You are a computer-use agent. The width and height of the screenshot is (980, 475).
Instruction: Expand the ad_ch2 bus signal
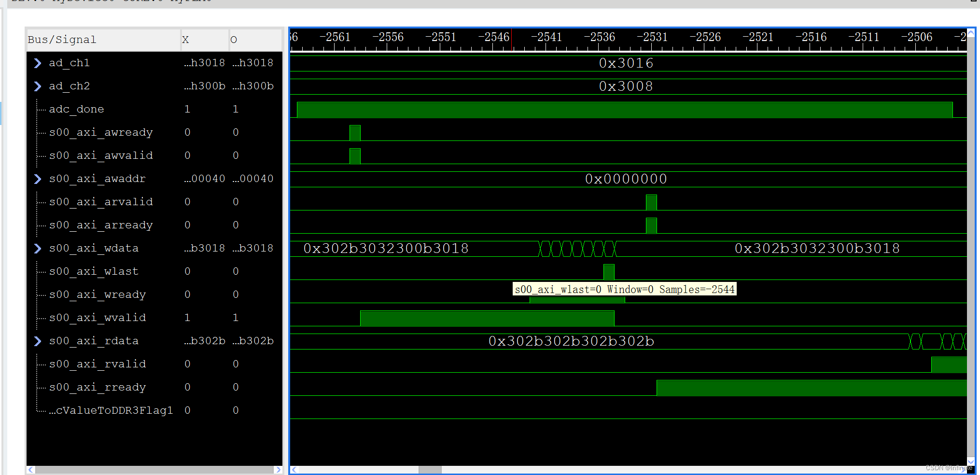click(x=38, y=86)
